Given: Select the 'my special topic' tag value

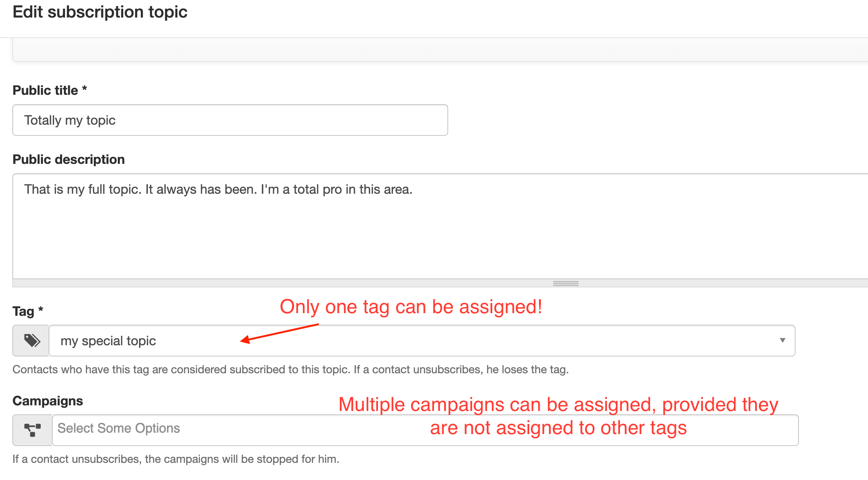Looking at the screenshot, I should (108, 341).
